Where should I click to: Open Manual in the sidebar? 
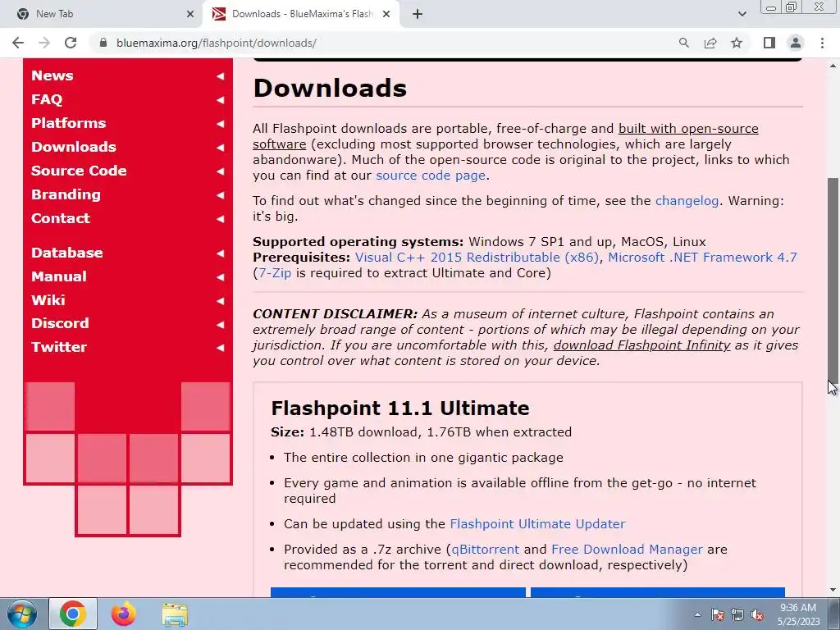coord(59,276)
